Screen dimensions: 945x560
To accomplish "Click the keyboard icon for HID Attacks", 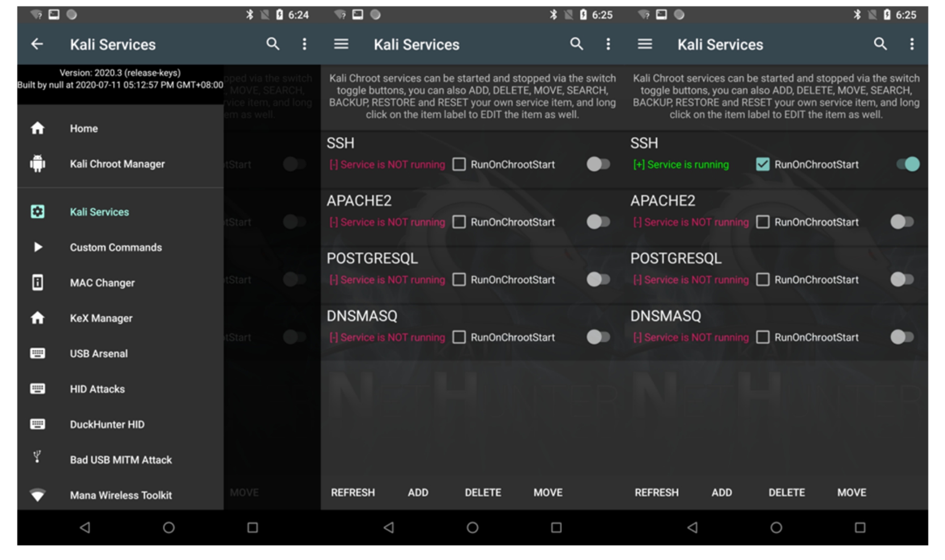I will coord(38,388).
